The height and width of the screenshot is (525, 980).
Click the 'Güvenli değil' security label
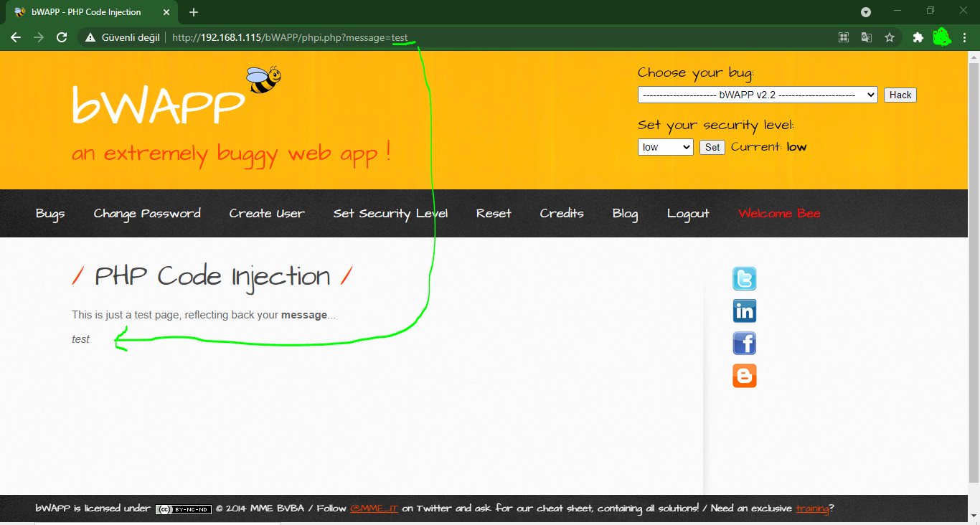coord(131,37)
